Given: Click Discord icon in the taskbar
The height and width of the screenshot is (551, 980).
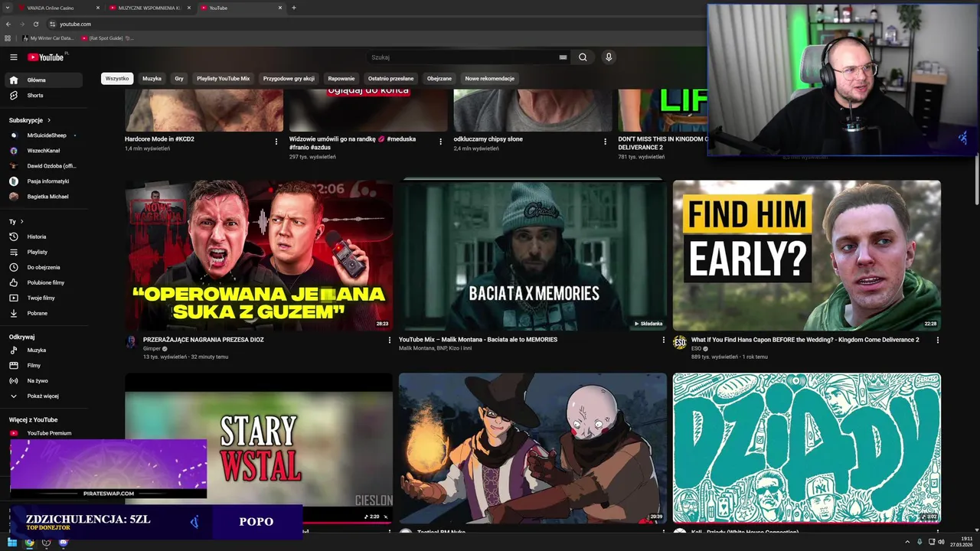Looking at the screenshot, I should pos(64,543).
